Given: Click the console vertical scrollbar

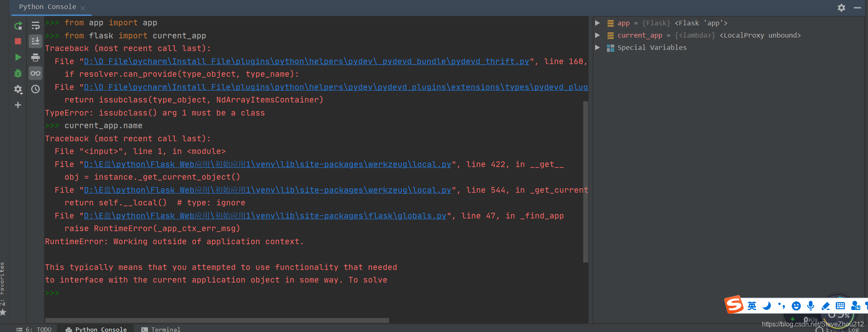Looking at the screenshot, I should pyautogui.click(x=585, y=182).
